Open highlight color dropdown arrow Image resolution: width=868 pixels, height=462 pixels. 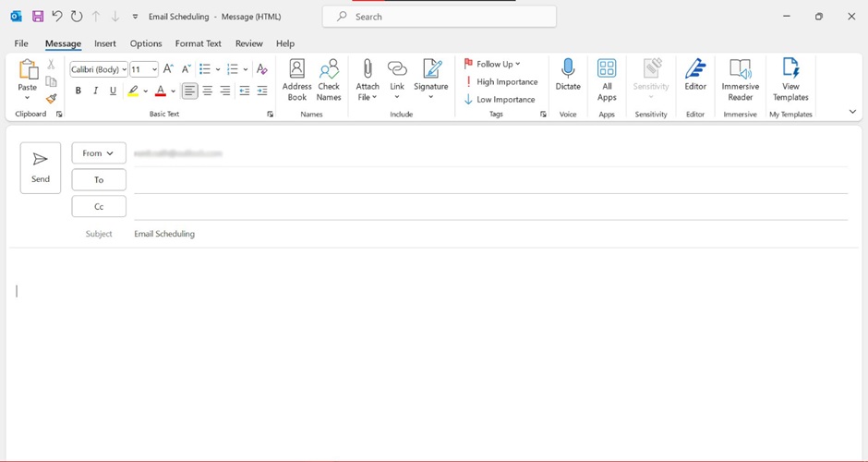(x=146, y=91)
